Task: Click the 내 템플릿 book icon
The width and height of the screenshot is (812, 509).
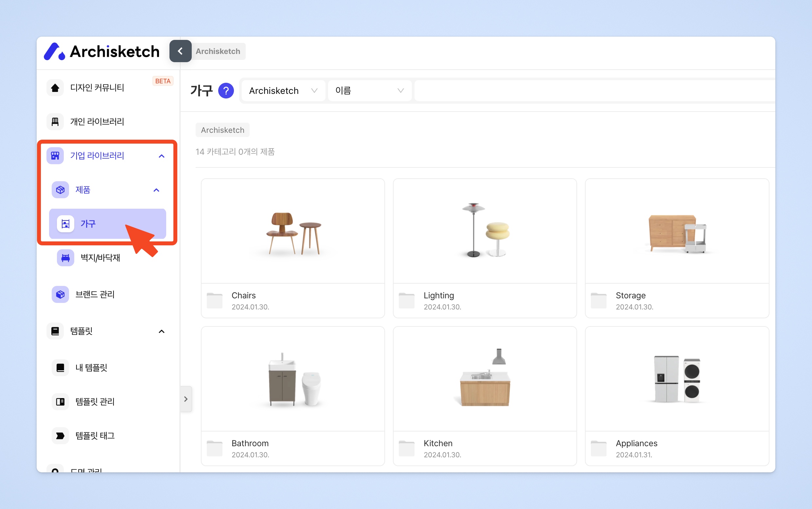Action: 60,368
